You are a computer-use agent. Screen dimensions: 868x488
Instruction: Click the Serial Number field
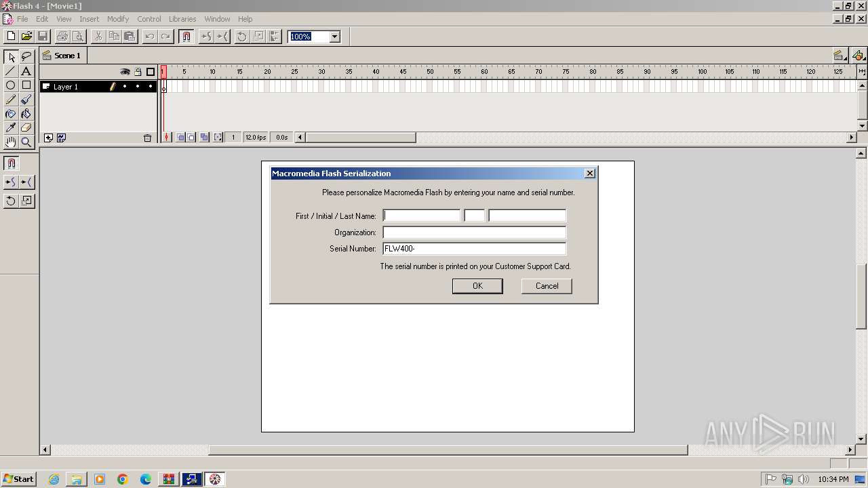(474, 248)
